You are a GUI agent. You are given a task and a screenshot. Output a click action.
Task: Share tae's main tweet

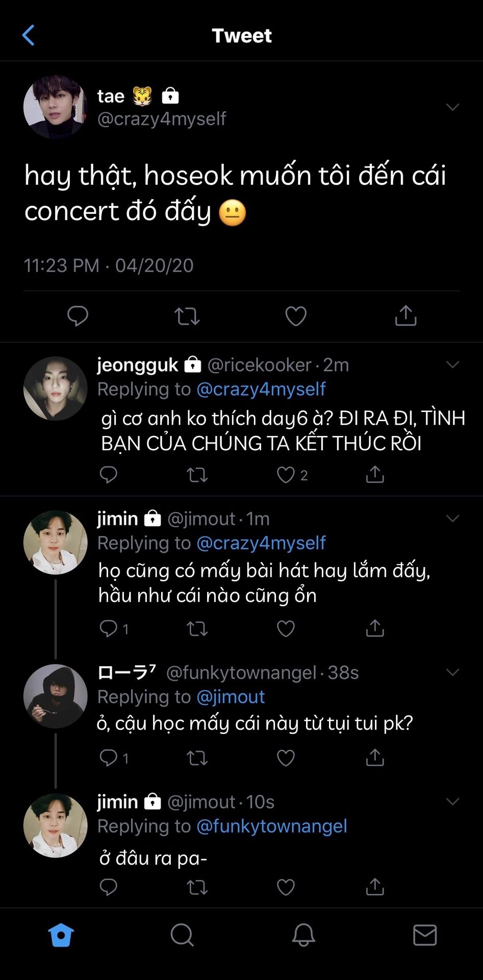405,316
